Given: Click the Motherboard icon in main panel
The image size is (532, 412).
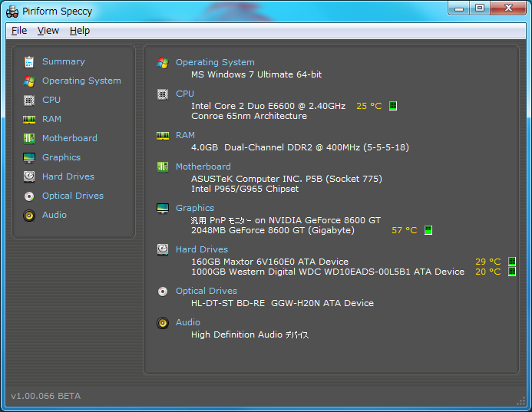Looking at the screenshot, I should click(163, 166).
